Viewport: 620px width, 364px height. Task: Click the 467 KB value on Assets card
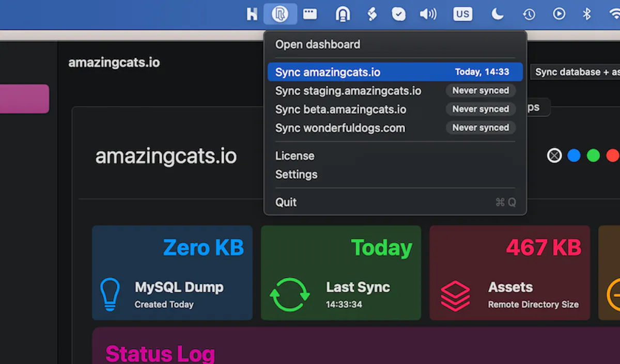[x=544, y=248]
